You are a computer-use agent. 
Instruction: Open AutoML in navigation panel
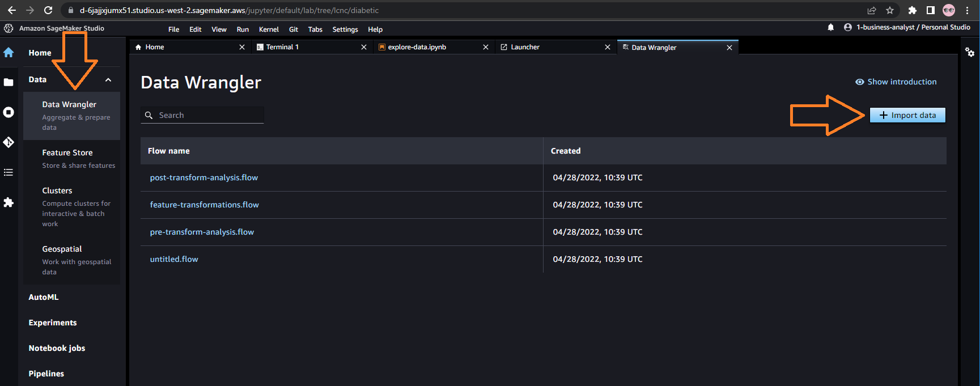[x=44, y=297]
